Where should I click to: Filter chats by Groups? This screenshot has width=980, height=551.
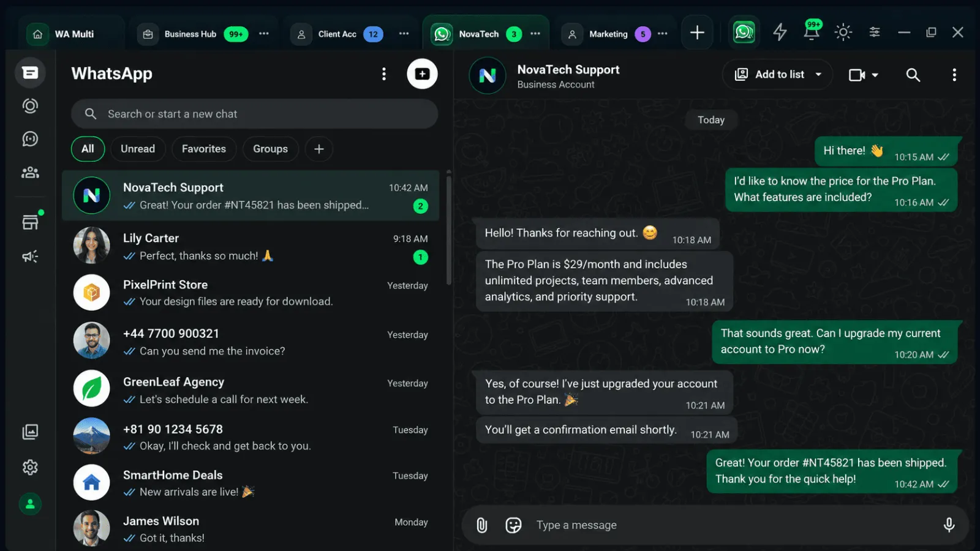pos(270,149)
